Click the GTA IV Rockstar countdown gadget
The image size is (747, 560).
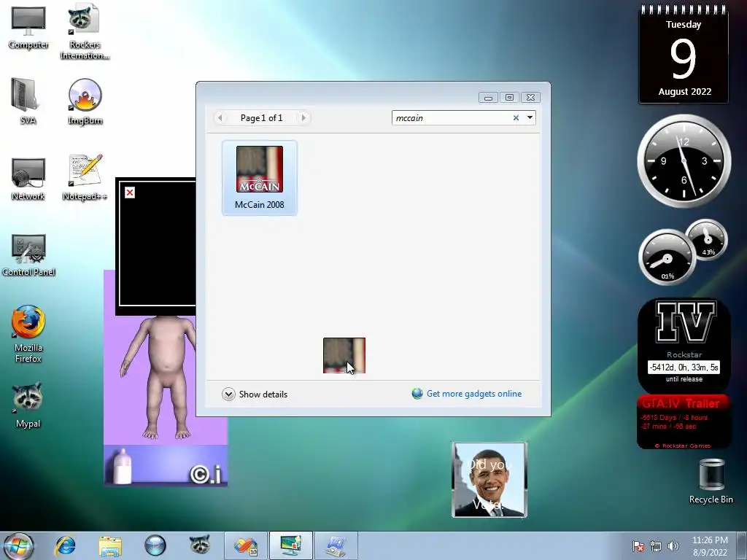coord(684,345)
